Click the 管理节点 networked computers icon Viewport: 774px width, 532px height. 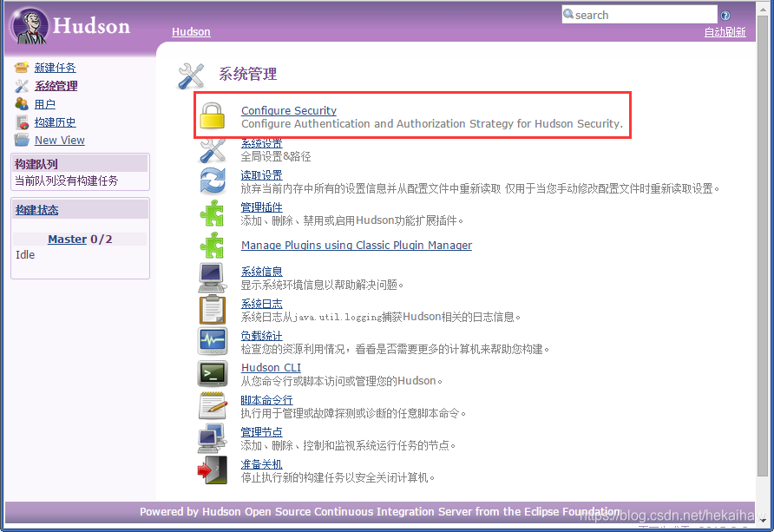(213, 437)
